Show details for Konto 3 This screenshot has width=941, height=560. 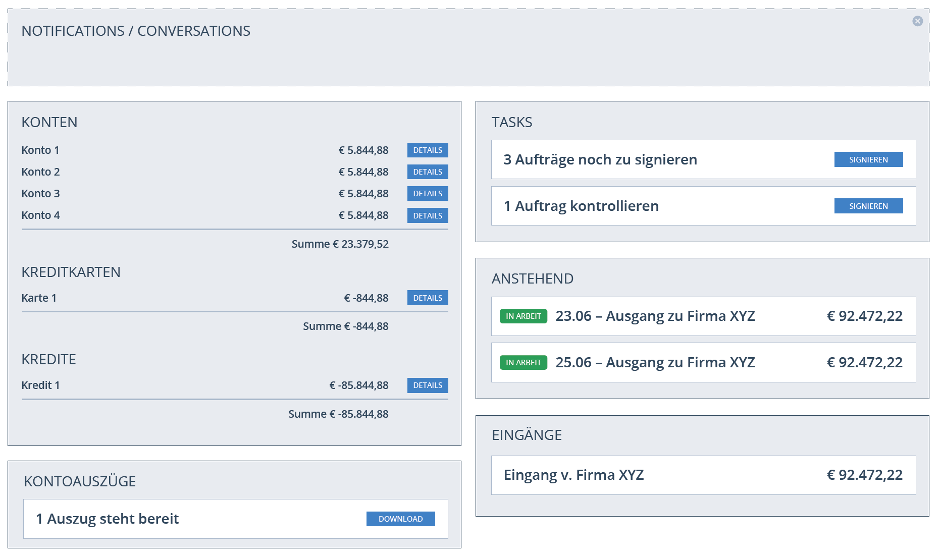427,194
